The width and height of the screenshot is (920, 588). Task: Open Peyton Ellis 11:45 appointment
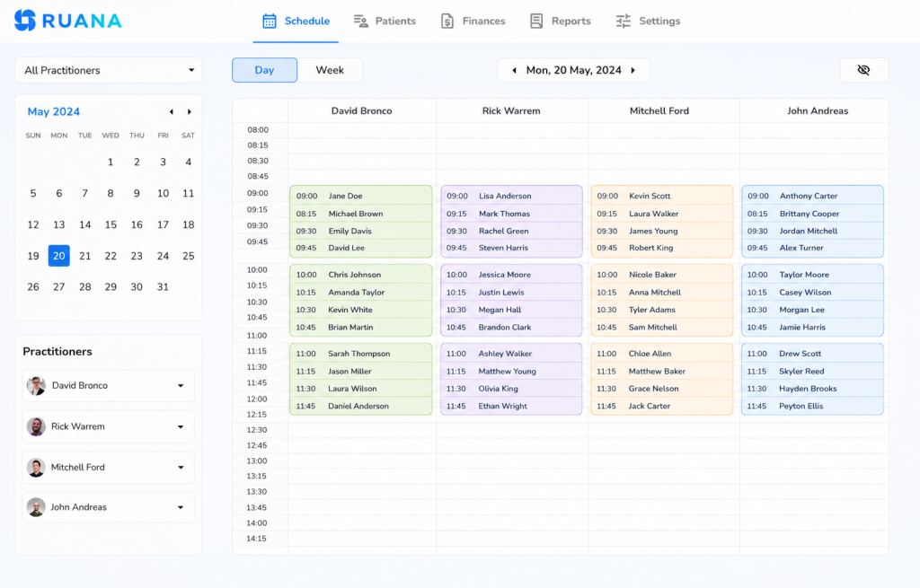tap(812, 406)
